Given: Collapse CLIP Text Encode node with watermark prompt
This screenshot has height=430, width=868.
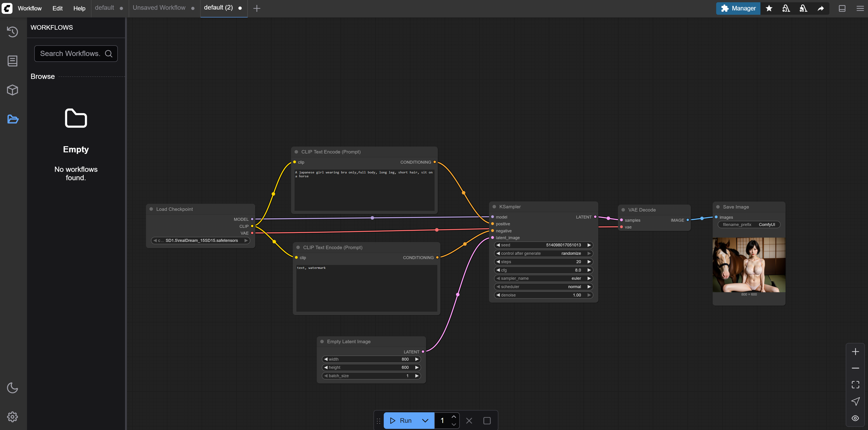Looking at the screenshot, I should coord(298,247).
